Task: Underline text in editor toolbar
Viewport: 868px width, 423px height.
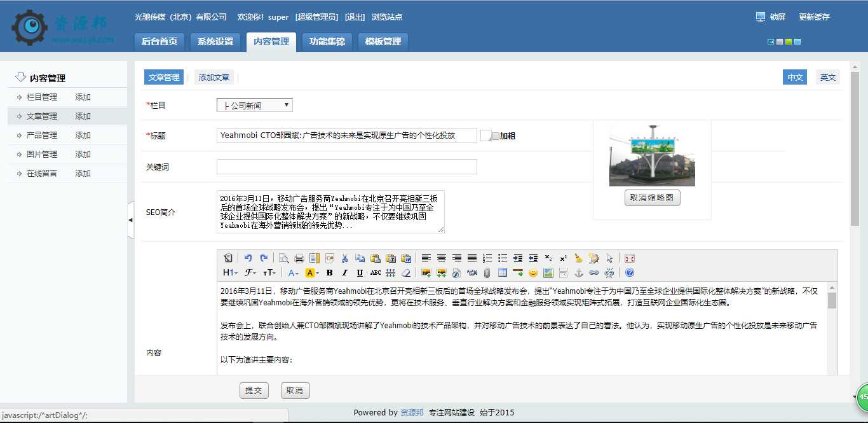Action: (360, 273)
